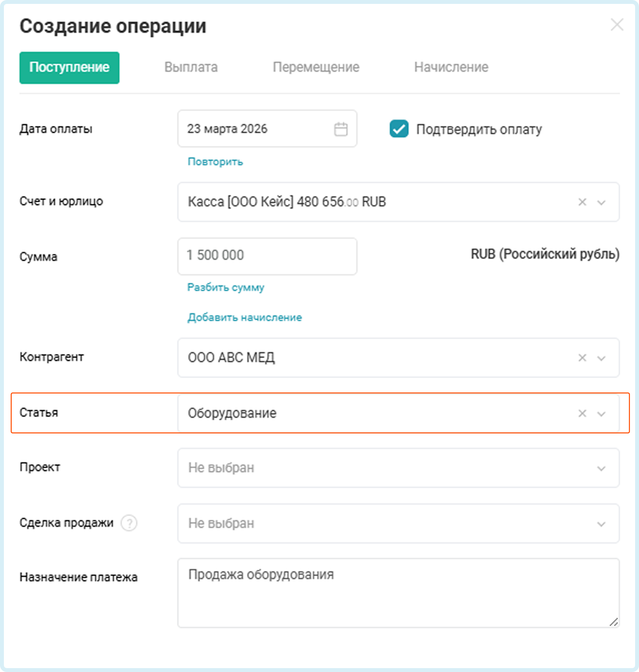Image resolution: width=639 pixels, height=672 pixels.
Task: Uncheck the Подтвердить оплату checkbox
Action: tap(399, 129)
